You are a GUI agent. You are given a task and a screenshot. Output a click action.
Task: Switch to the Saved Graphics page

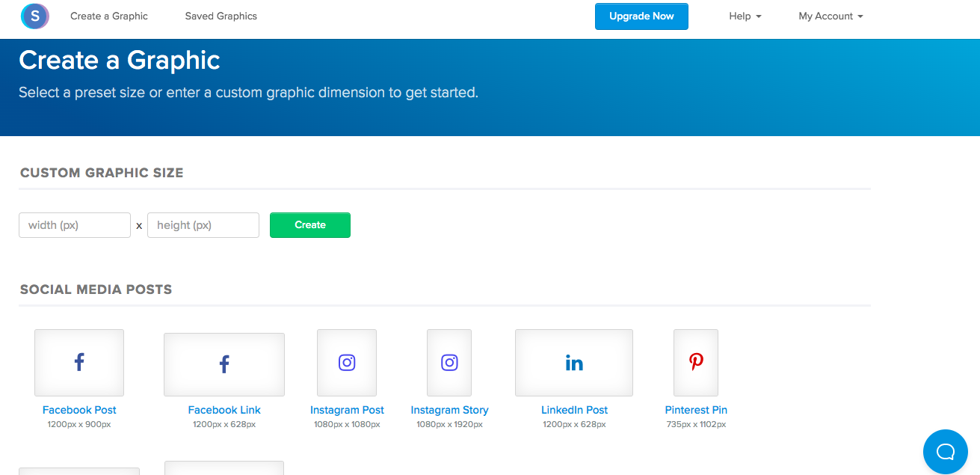pos(221,16)
